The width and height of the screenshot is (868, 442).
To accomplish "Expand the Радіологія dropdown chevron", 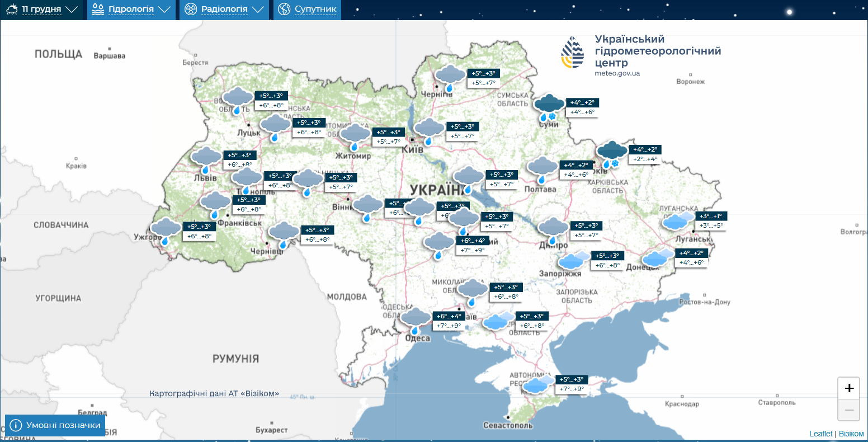I will coord(258,10).
